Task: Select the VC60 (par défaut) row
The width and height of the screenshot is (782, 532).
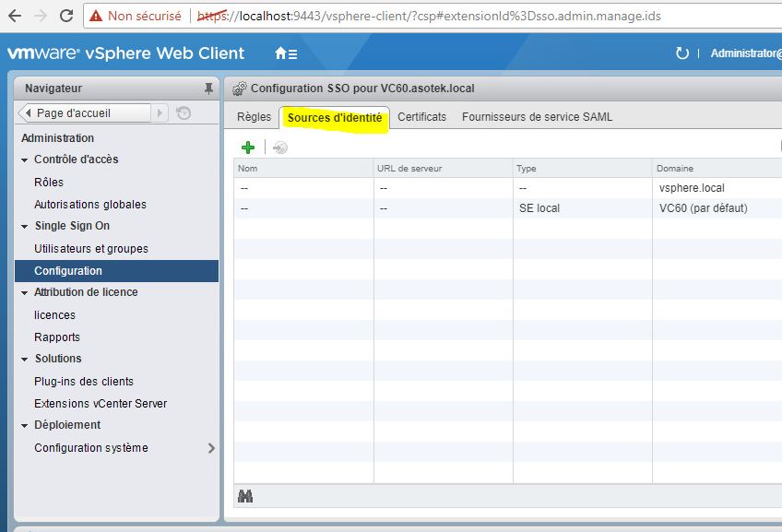Action: (508, 208)
